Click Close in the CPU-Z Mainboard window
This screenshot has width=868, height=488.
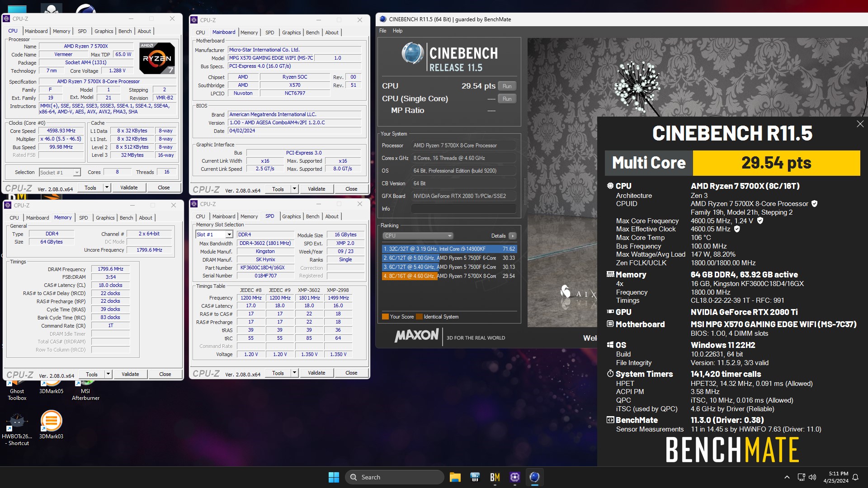pyautogui.click(x=351, y=189)
